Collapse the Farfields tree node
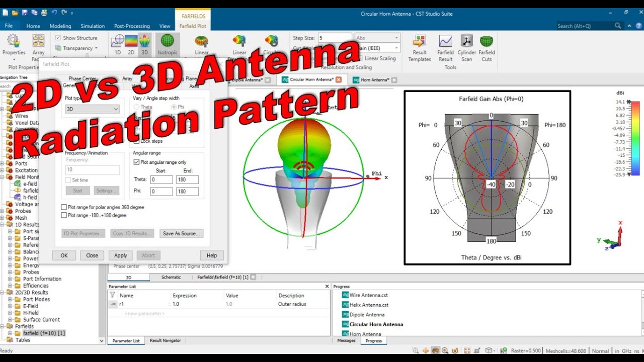The image size is (644, 362). tap(2, 326)
